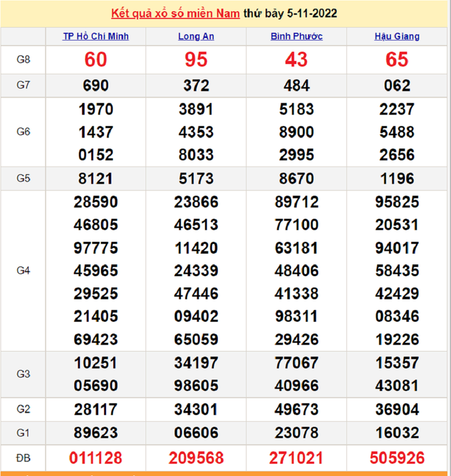The width and height of the screenshot is (451, 476).
Task: Click the red G8 number 60
Action: 96,59
